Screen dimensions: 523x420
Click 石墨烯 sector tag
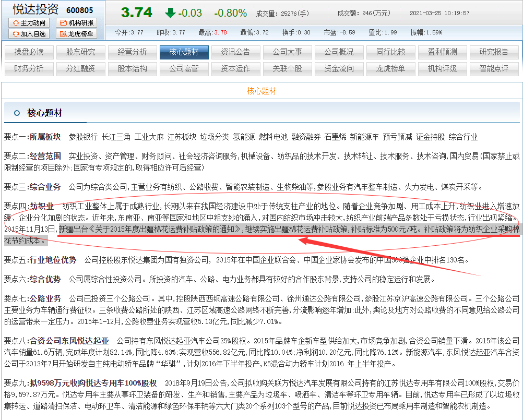(x=335, y=137)
